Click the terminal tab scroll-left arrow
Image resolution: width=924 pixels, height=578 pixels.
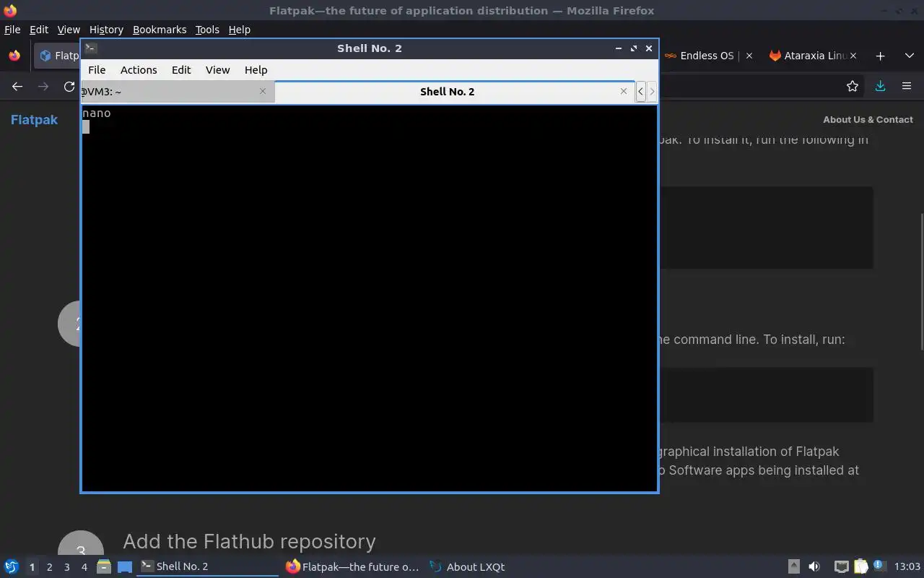tap(640, 92)
